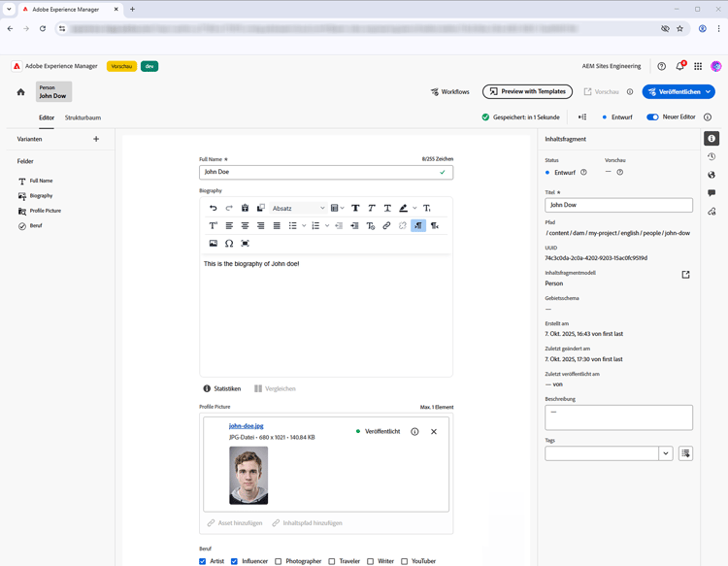The width and height of the screenshot is (728, 566).
Task: Open the Workflows menu
Action: click(x=449, y=92)
